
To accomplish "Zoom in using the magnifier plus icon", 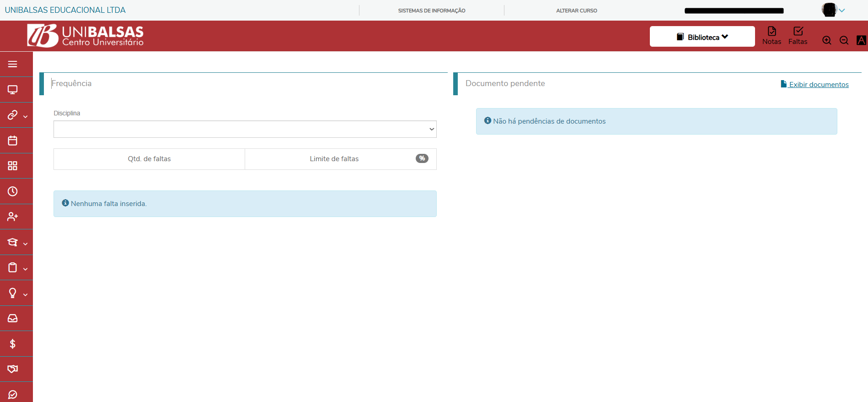I will coord(827,40).
